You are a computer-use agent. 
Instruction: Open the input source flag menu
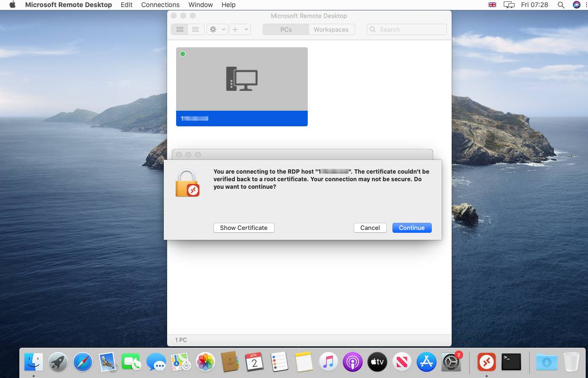pyautogui.click(x=492, y=5)
